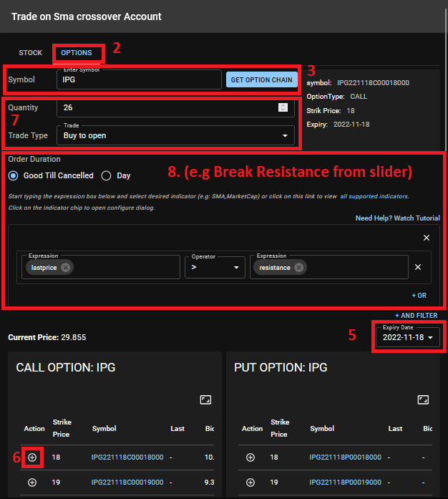Expand the PUT OPTION table fullscreen
Viewport: 448px width, 499px height.
(x=423, y=399)
